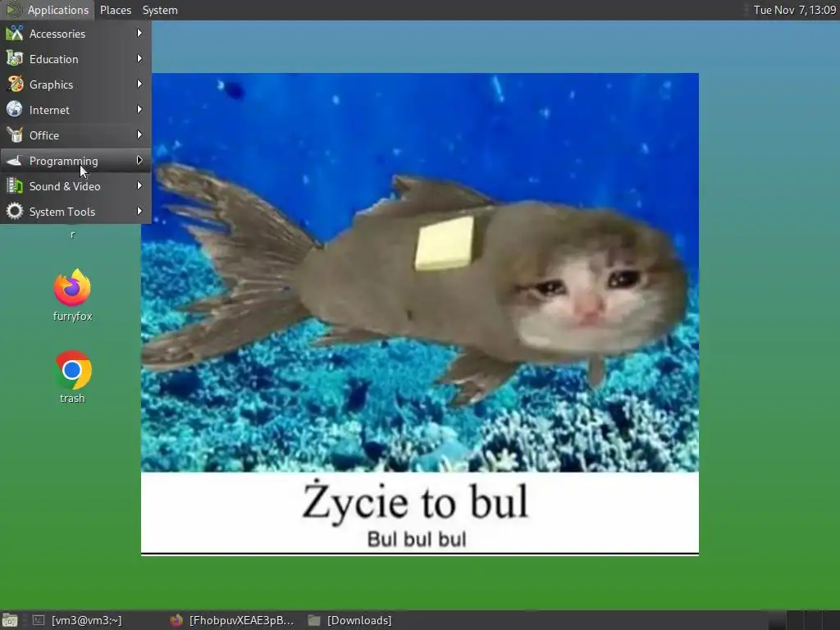Select the furryfox desktop icon
Image resolution: width=840 pixels, height=630 pixels.
[72, 288]
